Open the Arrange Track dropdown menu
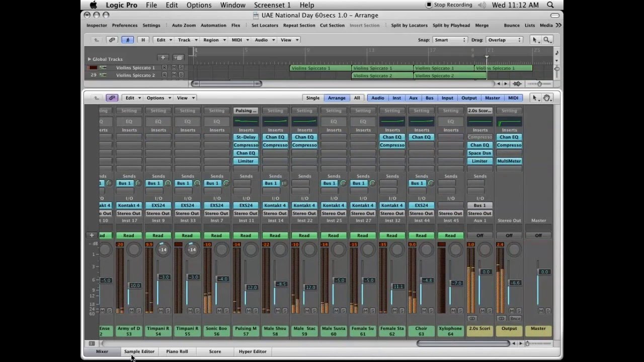This screenshot has height=362, width=644. 187,40
